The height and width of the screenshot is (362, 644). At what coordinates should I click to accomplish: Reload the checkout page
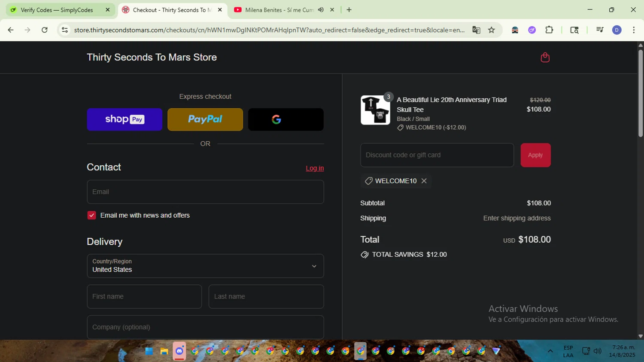45,30
